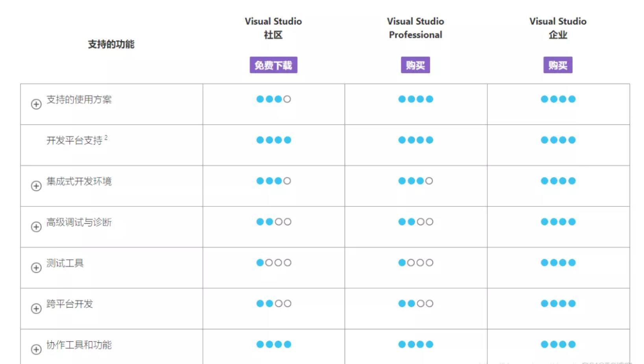
Task: Click Enterprise rating dots in 协作工具和功能 row
Action: (558, 344)
